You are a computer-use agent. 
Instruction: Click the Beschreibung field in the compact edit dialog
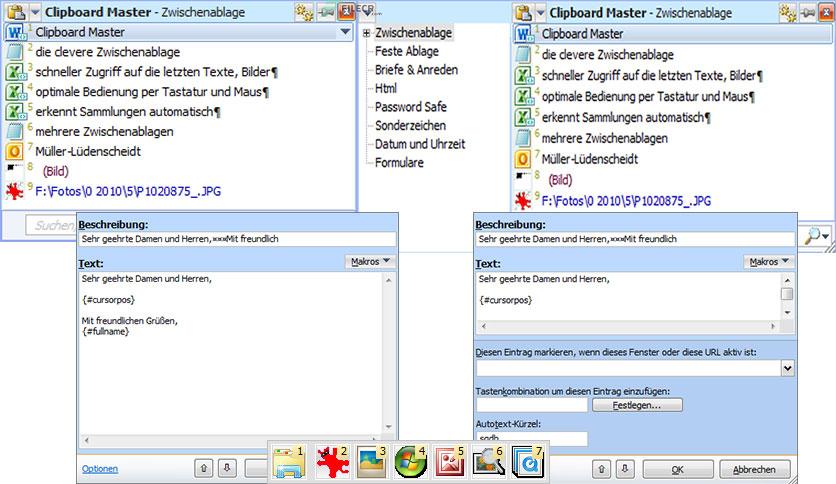tap(237, 239)
